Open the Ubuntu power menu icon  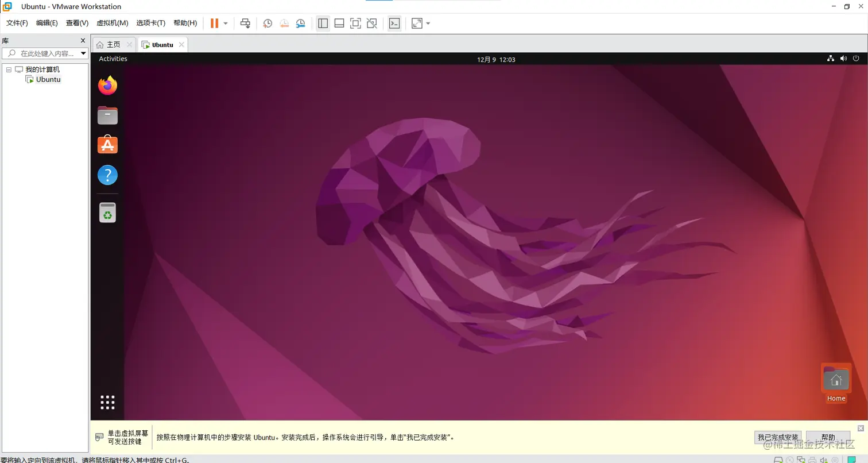[856, 59]
